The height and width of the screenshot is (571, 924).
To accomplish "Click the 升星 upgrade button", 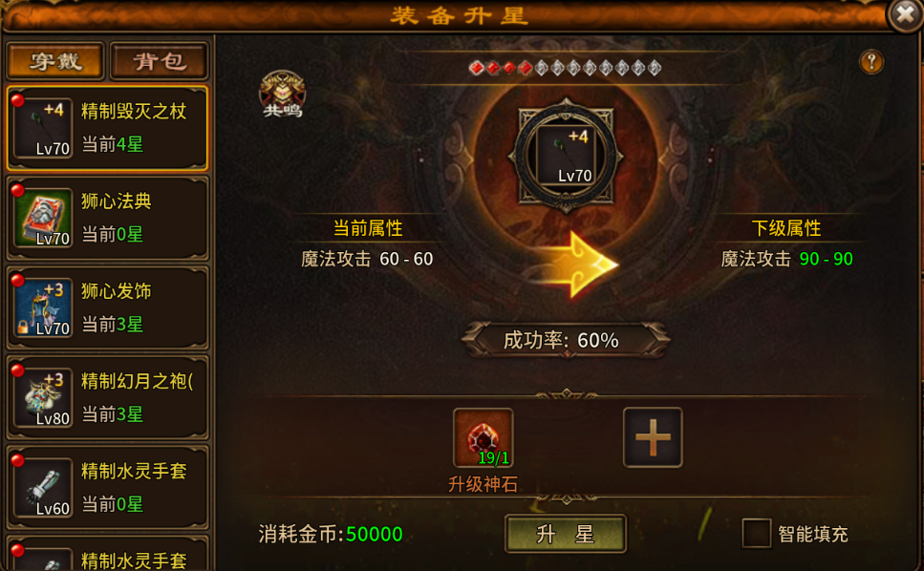I will 565,534.
